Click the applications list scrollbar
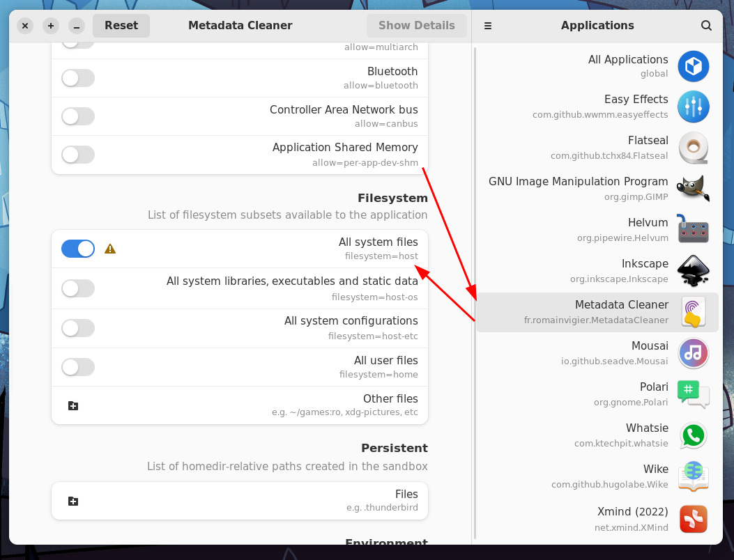Screen dimensions: 734x560 point(475,293)
